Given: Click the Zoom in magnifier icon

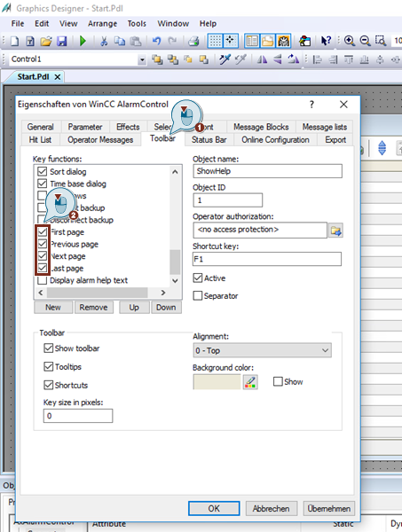Looking at the screenshot, I should coord(350,41).
